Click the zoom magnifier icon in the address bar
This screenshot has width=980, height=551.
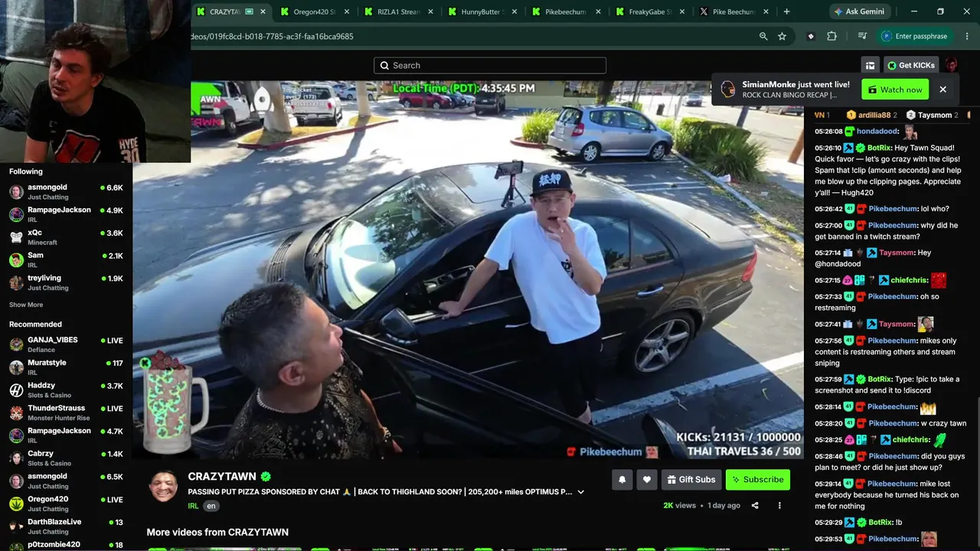coord(763,36)
